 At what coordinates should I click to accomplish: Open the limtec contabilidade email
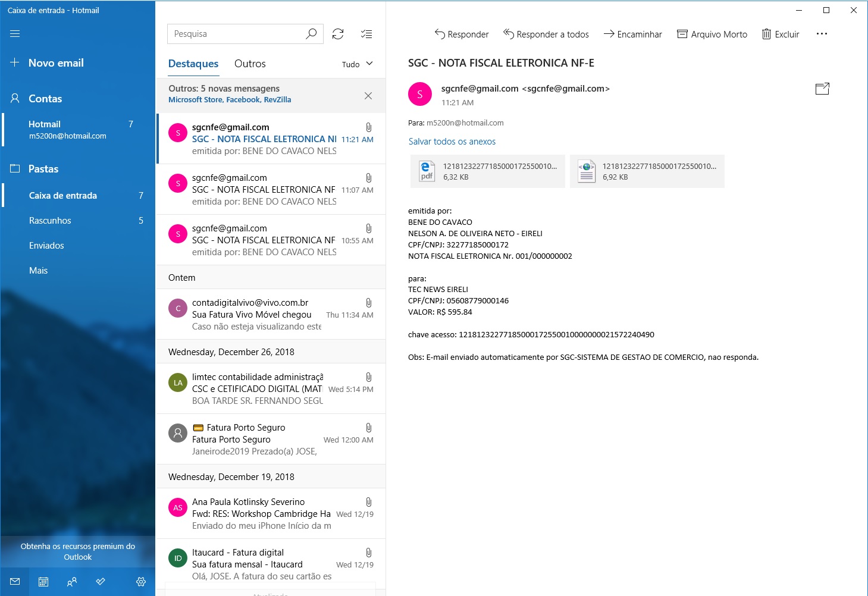click(271, 388)
